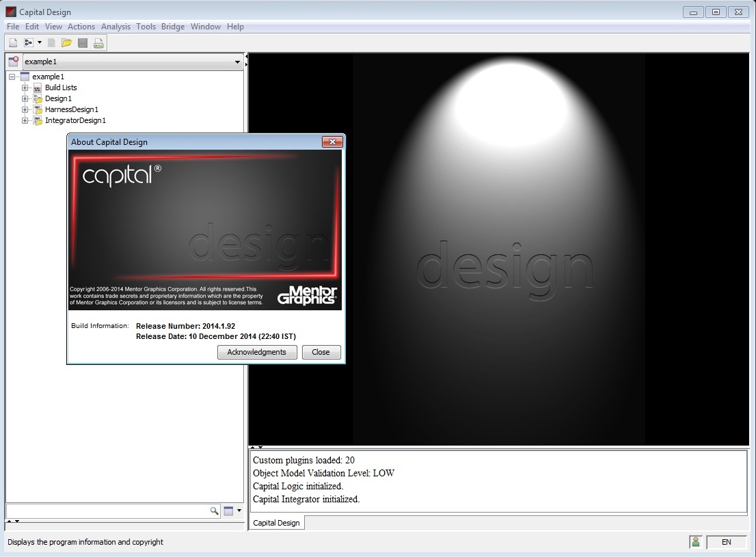Click the "Displays the program information and copyright" status text
Viewport: 756px width, 557px height.
pyautogui.click(x=85, y=542)
